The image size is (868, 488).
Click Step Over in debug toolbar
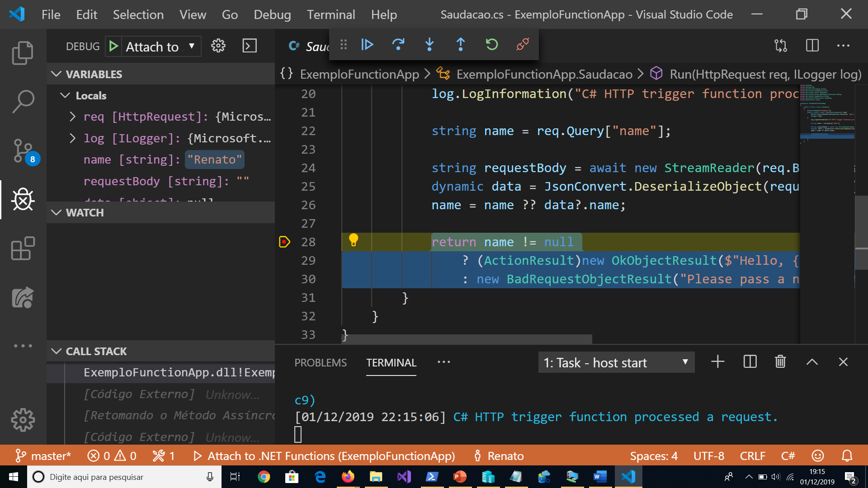click(398, 44)
